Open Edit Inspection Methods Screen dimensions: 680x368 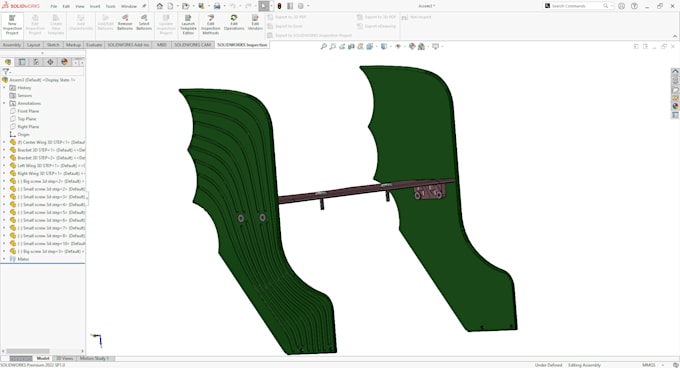[211, 24]
